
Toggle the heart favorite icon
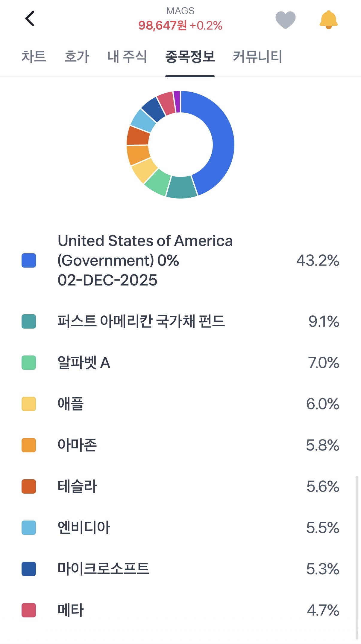click(x=285, y=20)
